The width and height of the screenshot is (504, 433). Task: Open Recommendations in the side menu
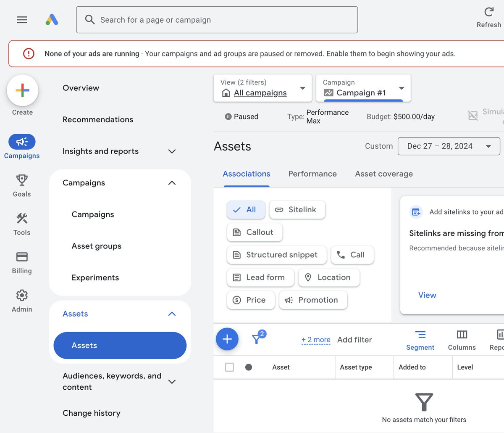coord(98,120)
